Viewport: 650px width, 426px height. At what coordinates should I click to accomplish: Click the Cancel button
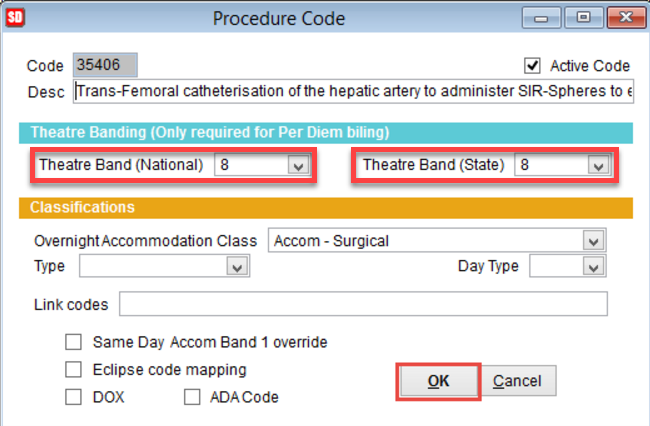click(518, 381)
